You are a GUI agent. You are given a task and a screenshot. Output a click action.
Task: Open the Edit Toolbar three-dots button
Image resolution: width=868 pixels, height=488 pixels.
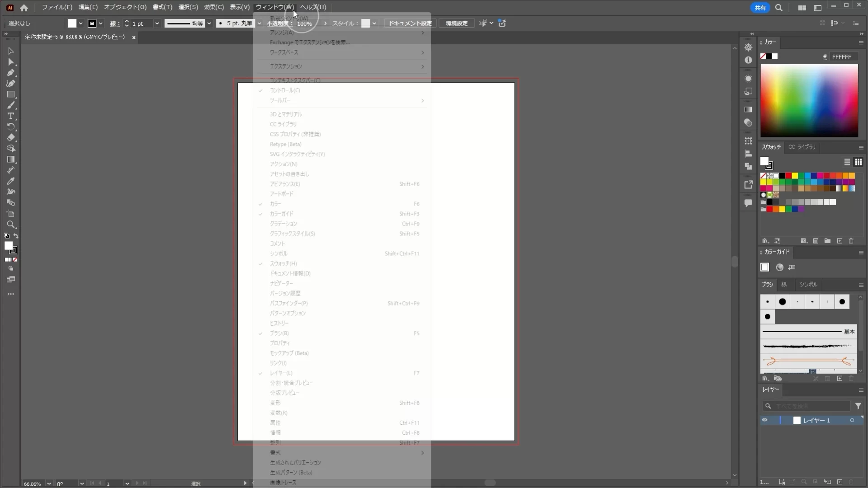[x=11, y=294]
